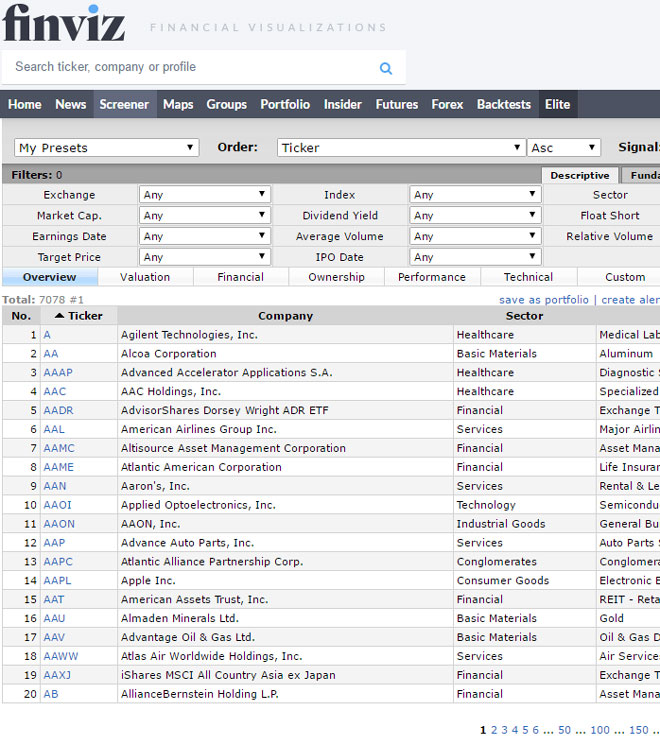Open the My Presets dropdown
The height and width of the screenshot is (745, 660).
coord(106,148)
